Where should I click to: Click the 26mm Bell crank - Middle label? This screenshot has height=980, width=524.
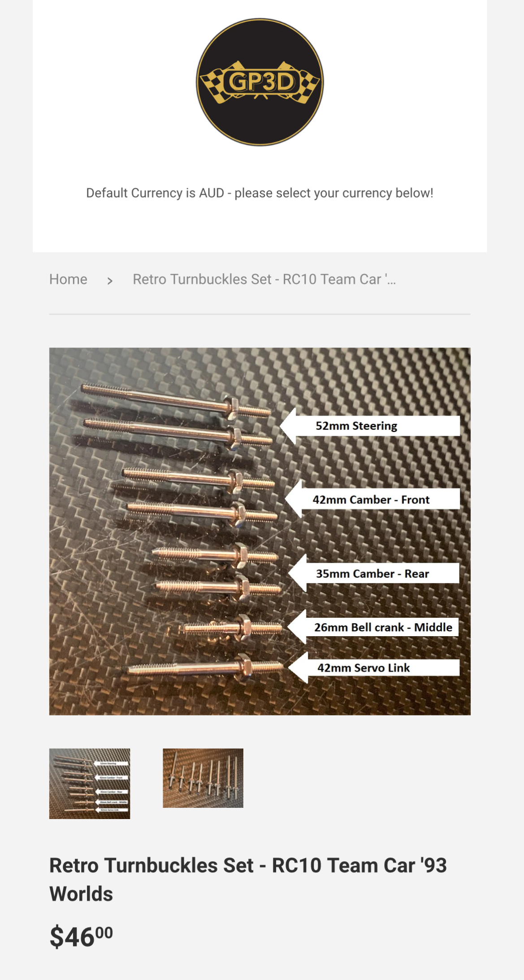(x=373, y=627)
